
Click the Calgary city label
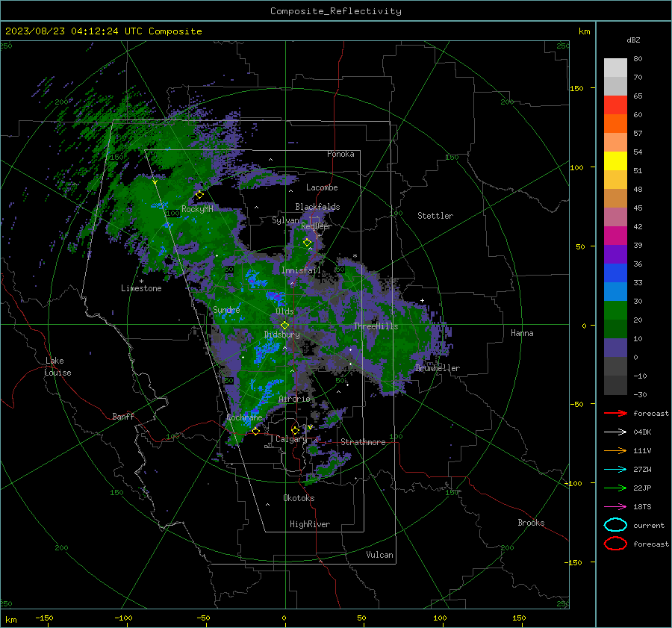(x=291, y=439)
